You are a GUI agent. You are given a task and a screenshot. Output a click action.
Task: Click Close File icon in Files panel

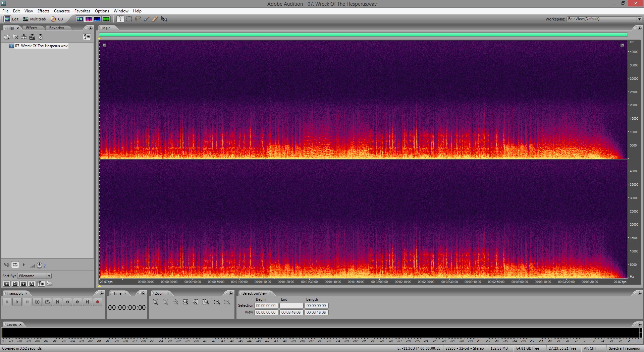[x=15, y=37]
